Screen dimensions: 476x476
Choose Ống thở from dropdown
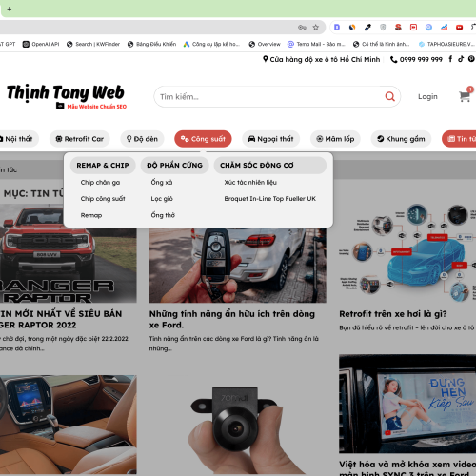pos(163,215)
